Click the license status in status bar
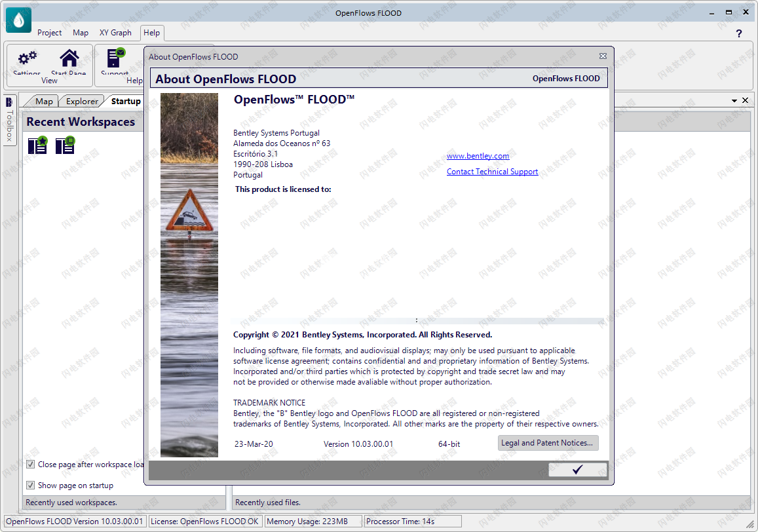 [x=205, y=522]
